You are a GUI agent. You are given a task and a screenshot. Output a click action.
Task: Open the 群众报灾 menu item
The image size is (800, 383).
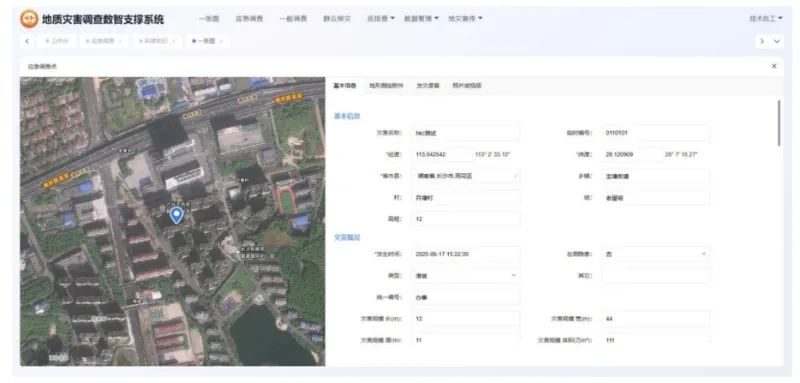click(337, 19)
